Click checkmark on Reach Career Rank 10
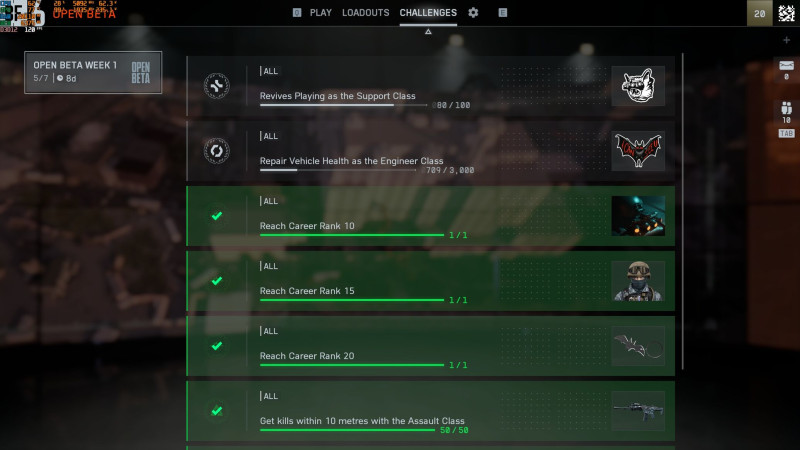This screenshot has height=450, width=800. 217,216
